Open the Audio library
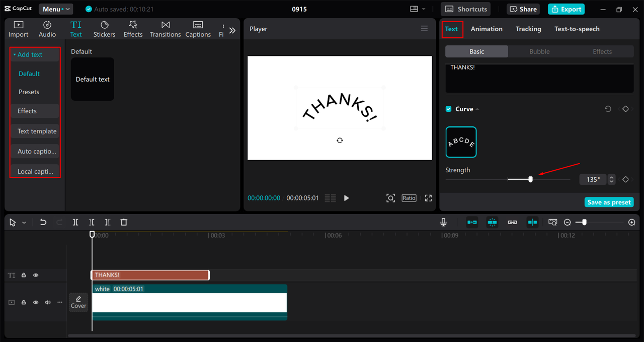Screen dimensions: 644x342 (47, 29)
